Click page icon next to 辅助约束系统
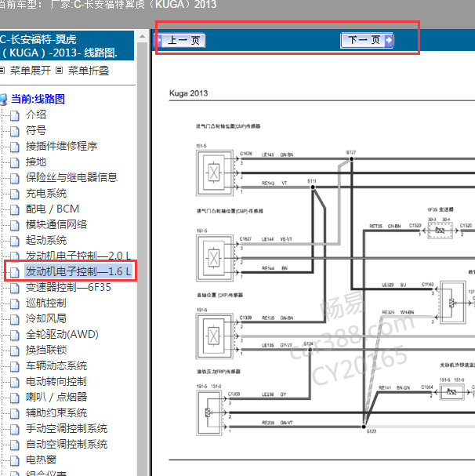475x476 pixels. [x=14, y=414]
